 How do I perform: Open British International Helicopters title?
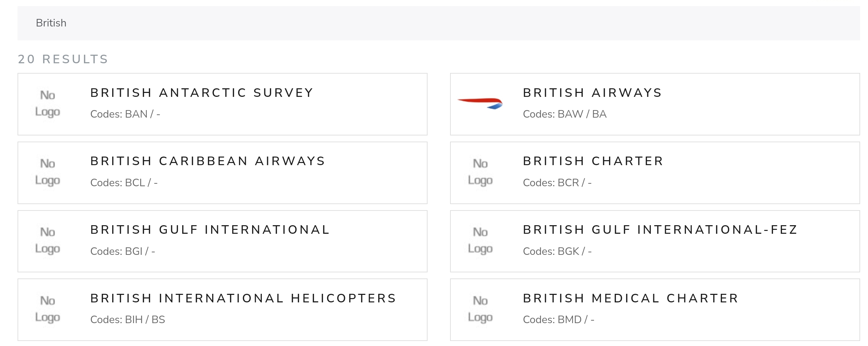pyautogui.click(x=243, y=298)
